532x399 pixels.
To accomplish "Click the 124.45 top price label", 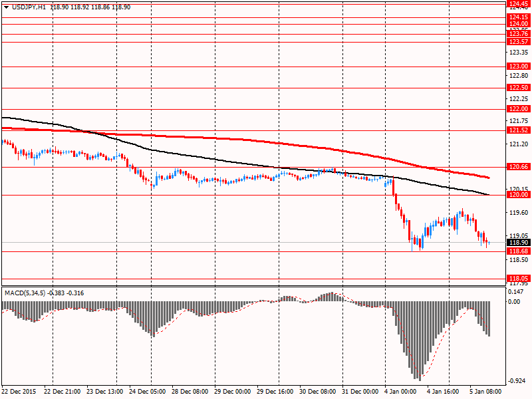I will point(517,3).
